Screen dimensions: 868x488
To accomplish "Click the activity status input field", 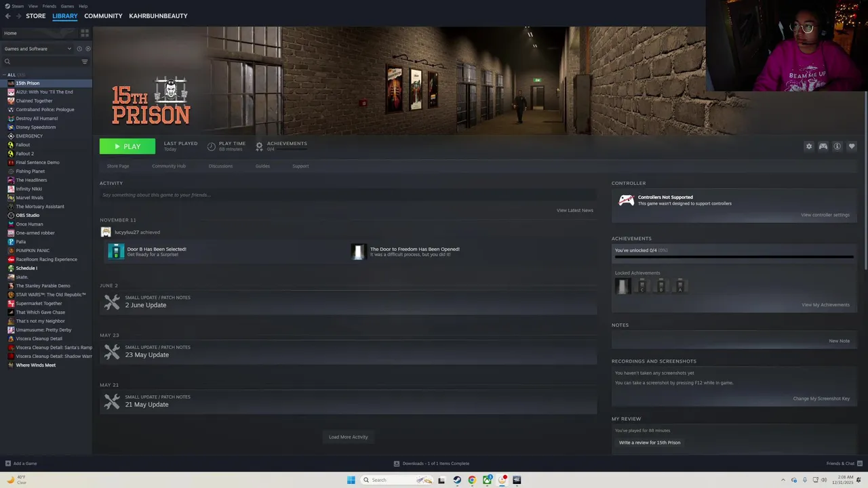I will tap(348, 195).
